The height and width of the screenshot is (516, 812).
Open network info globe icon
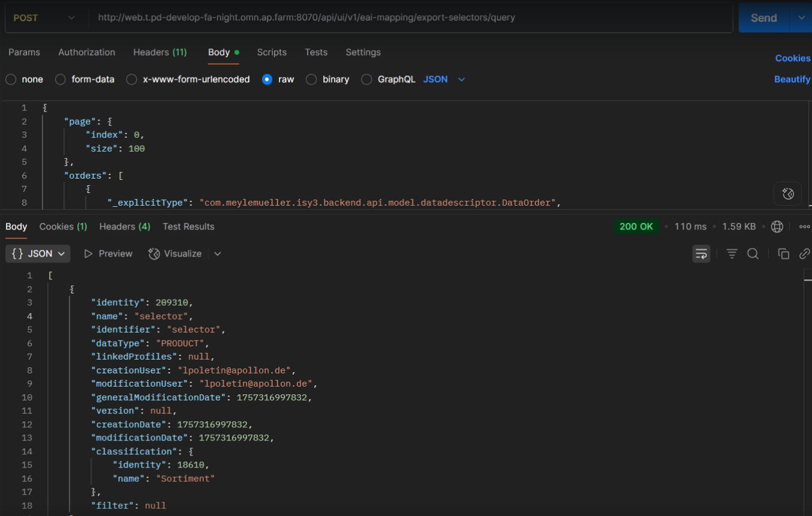coord(777,227)
